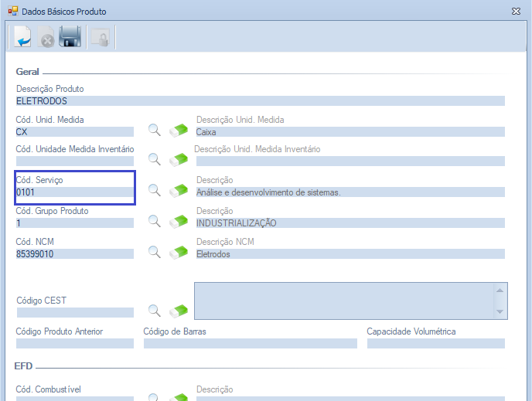Clear Cód. NCM with eraser icon

click(x=179, y=252)
